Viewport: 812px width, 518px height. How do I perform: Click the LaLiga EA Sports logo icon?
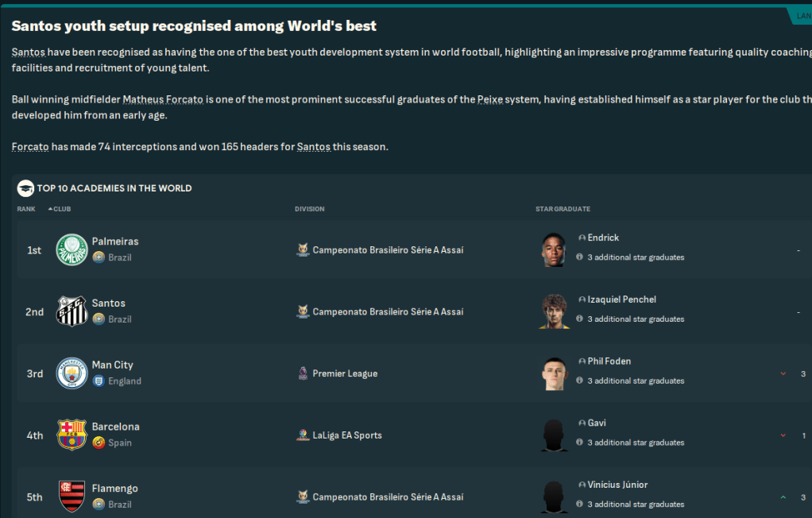coord(303,435)
